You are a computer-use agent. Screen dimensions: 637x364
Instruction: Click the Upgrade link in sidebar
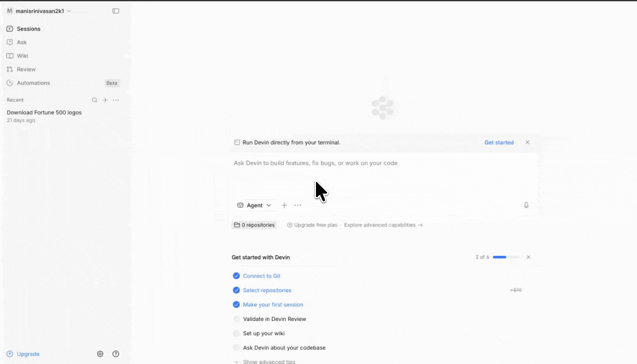tap(28, 354)
